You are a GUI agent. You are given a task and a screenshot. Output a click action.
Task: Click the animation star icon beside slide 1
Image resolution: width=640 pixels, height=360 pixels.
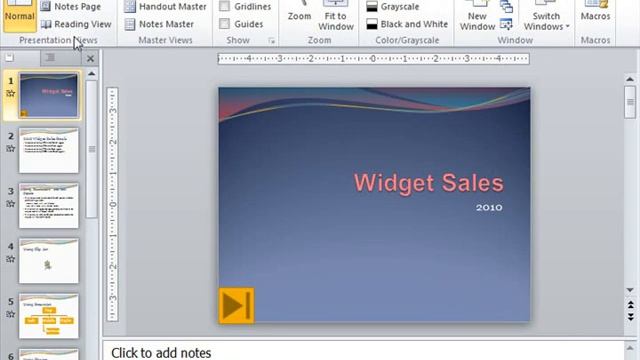[x=11, y=93]
